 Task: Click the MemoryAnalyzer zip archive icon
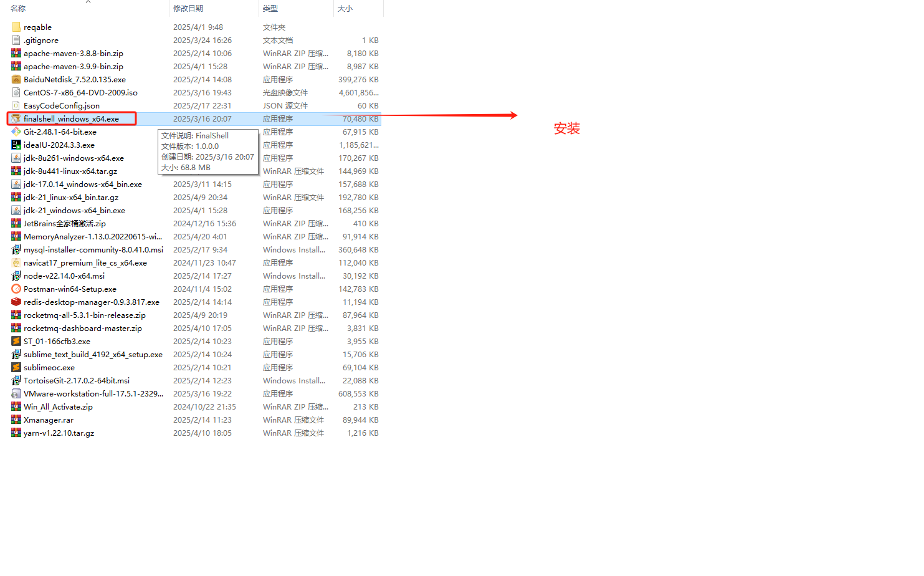click(x=16, y=236)
